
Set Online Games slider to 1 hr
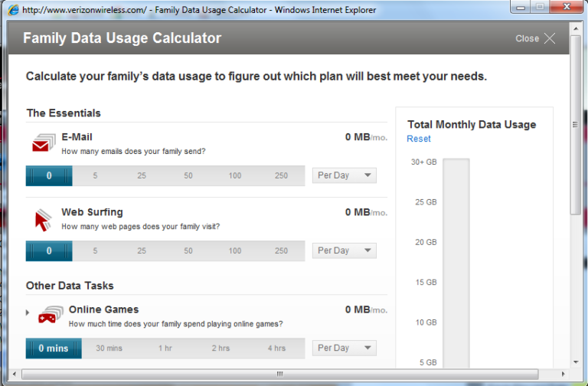click(165, 348)
